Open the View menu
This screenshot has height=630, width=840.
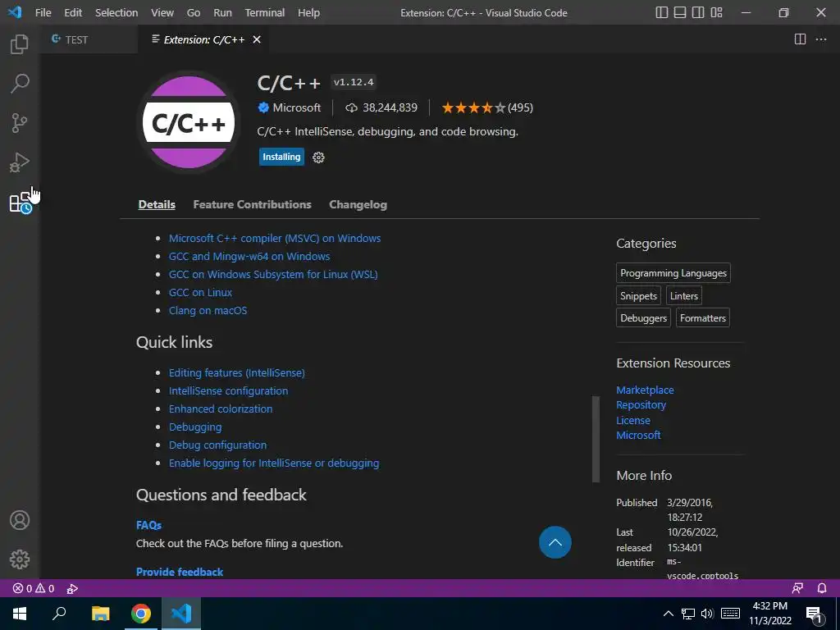click(162, 12)
